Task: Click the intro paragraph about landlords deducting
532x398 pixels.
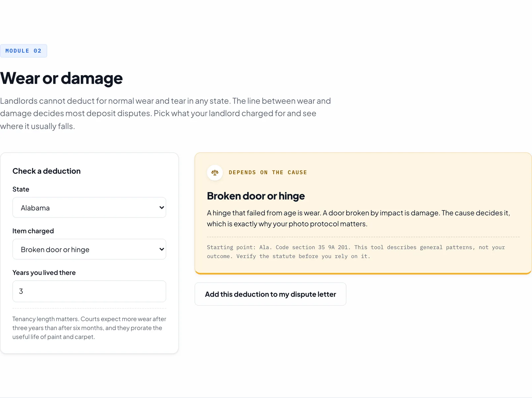Action: coord(166,113)
